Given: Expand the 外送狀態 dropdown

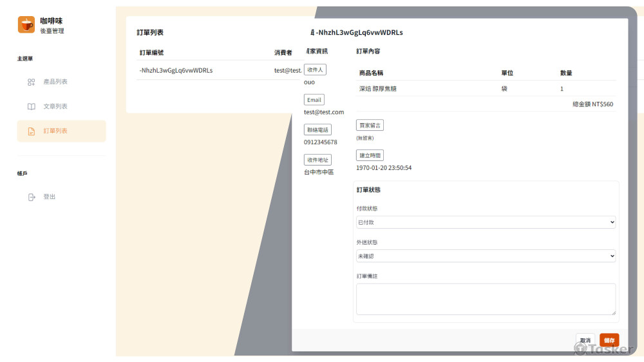Looking at the screenshot, I should [x=486, y=256].
